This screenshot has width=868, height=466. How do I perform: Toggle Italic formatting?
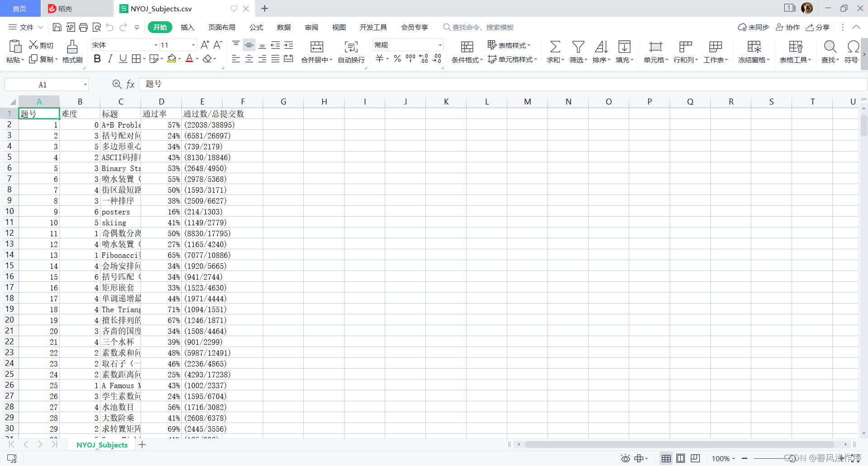pyautogui.click(x=110, y=58)
